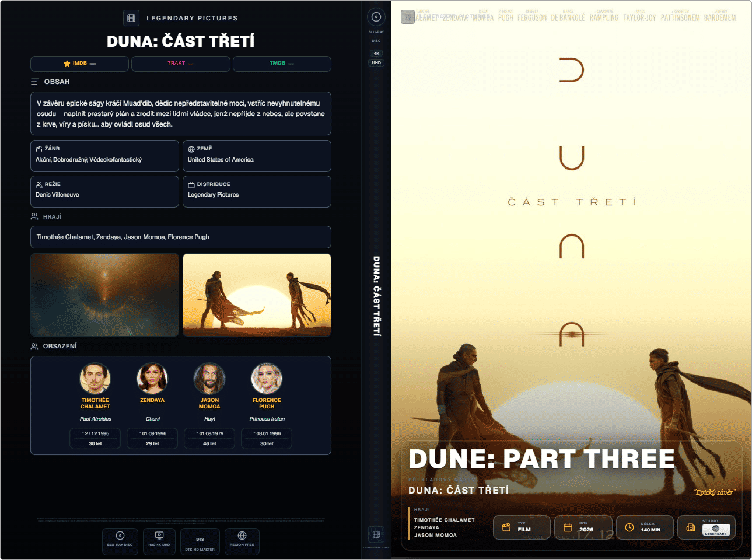Click the 'Epický závěr' tagline quote

tap(714, 492)
